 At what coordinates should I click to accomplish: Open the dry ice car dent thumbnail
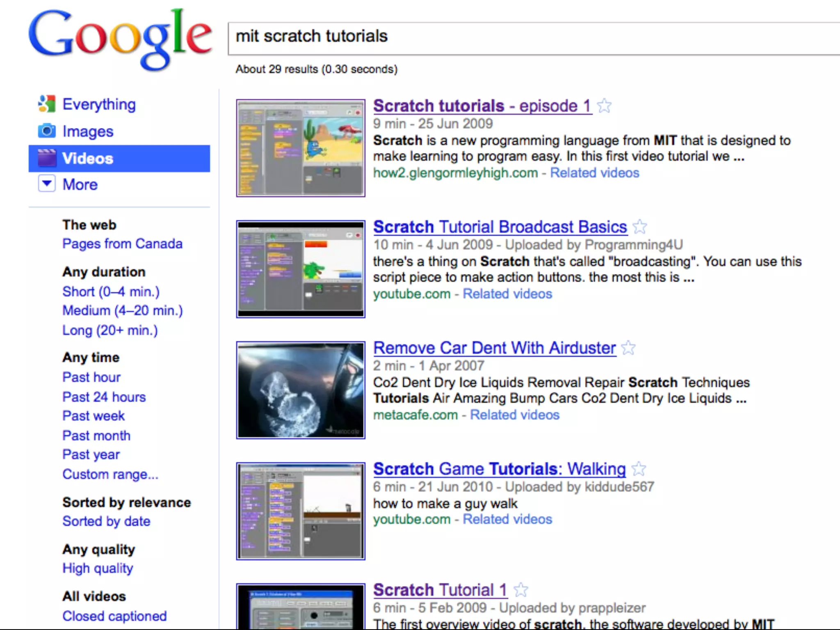pos(301,390)
